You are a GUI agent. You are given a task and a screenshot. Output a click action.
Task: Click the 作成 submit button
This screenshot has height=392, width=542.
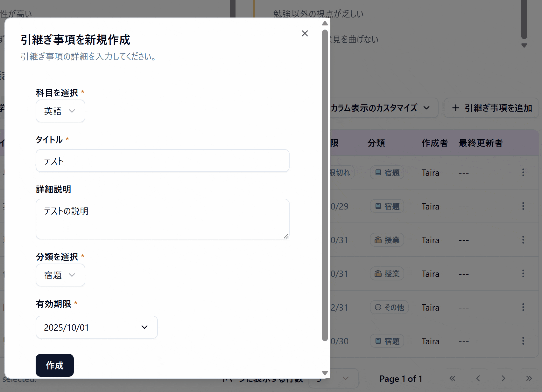tap(55, 365)
